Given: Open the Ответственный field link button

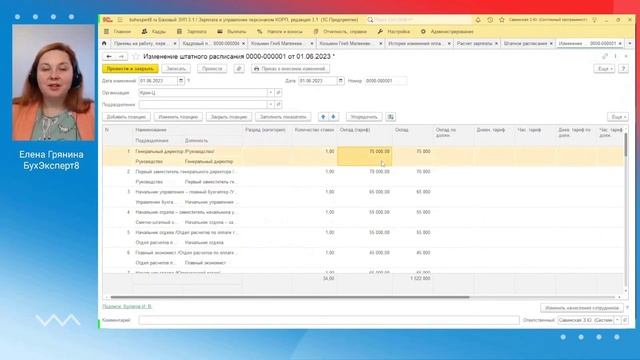Looking at the screenshot, I should pos(625,320).
